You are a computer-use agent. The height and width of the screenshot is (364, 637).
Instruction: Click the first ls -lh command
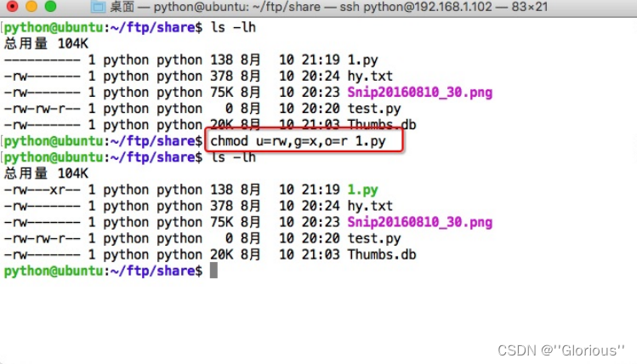(233, 27)
